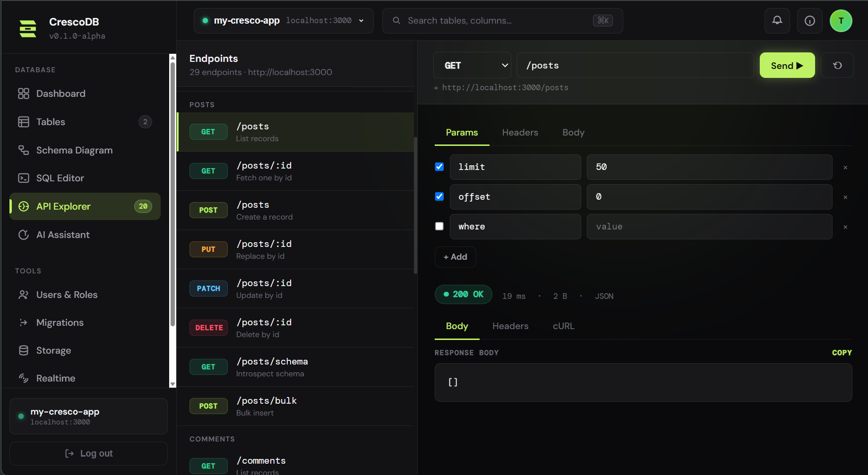Open the SQL Editor terminal icon

[x=24, y=178]
